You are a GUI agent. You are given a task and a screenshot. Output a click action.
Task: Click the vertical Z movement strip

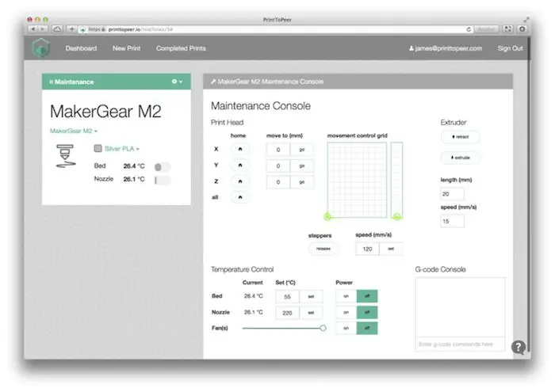click(x=396, y=180)
